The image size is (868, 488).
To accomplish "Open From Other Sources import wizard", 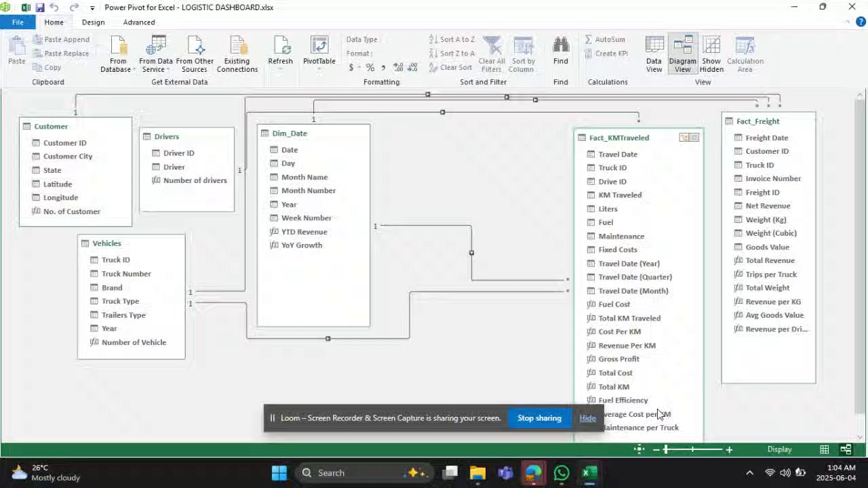I will pos(195,54).
